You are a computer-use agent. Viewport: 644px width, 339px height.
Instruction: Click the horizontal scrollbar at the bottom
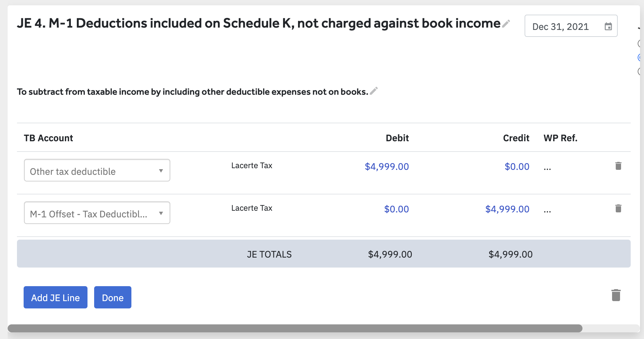(295, 328)
